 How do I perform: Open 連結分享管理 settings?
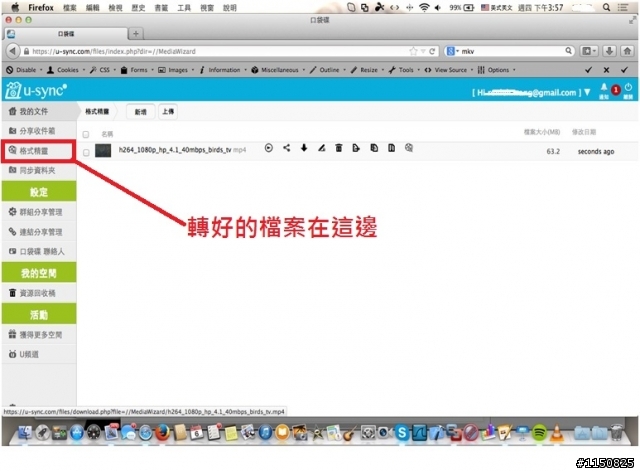(39, 232)
